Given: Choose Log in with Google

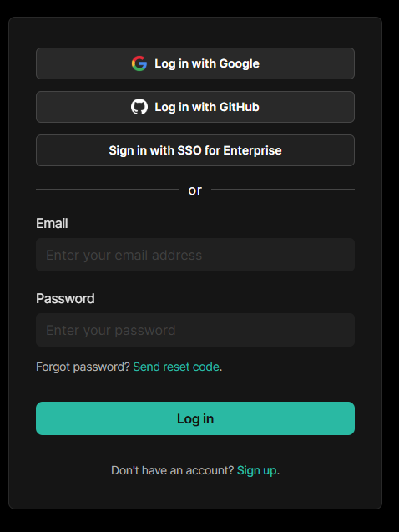Looking at the screenshot, I should pyautogui.click(x=195, y=63).
